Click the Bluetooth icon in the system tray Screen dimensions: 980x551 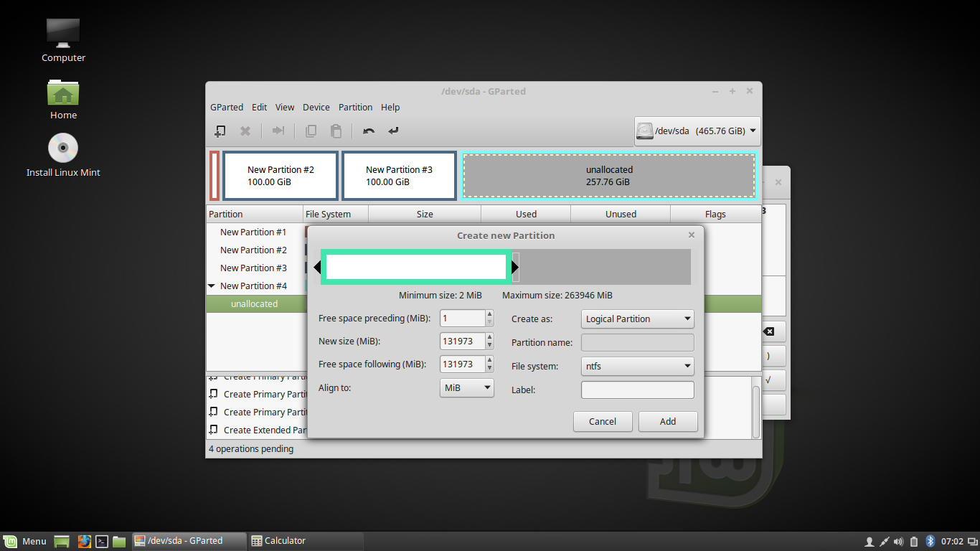coord(930,541)
